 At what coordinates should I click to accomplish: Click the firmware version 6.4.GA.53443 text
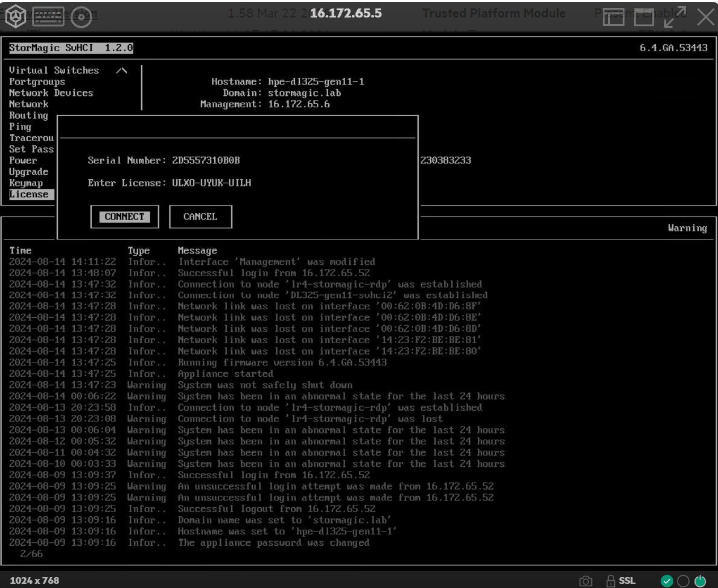(673, 48)
